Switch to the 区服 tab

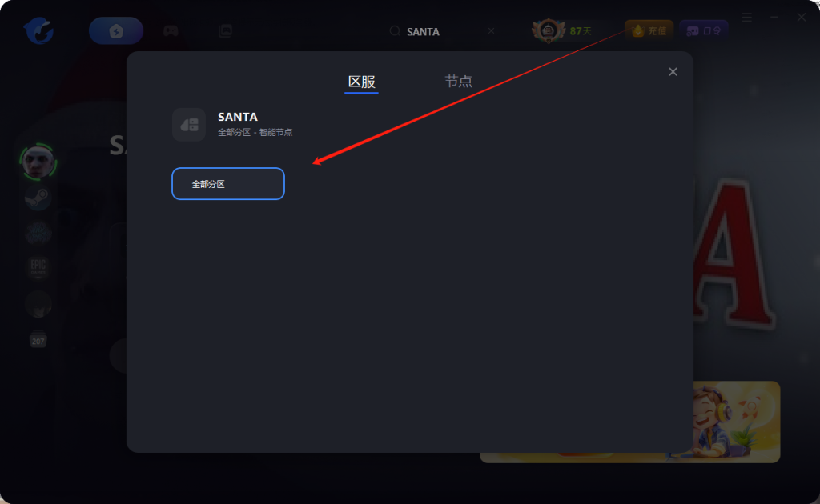(361, 82)
